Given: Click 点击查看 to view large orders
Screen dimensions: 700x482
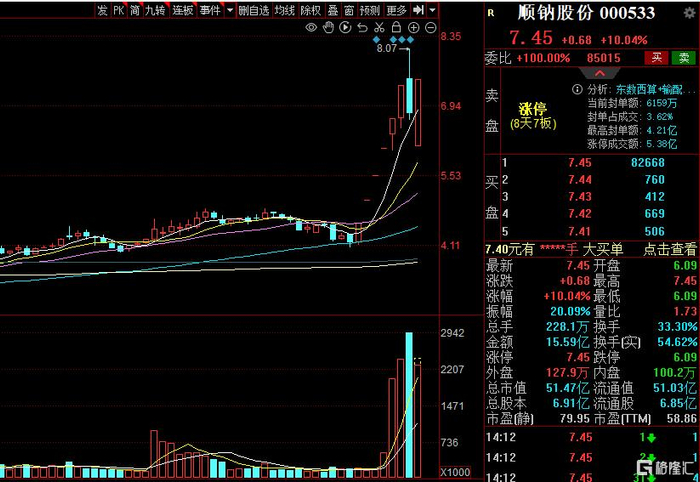Looking at the screenshot, I should pos(670,249).
